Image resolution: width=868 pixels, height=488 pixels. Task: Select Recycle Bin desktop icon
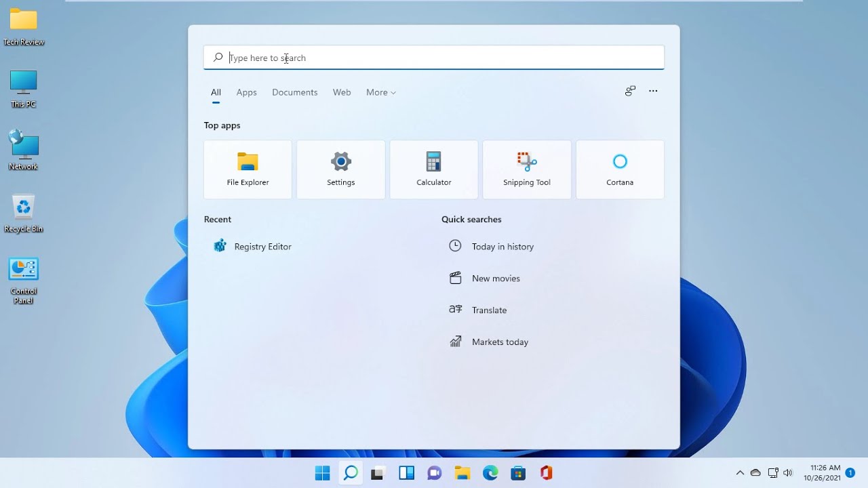coord(24,214)
